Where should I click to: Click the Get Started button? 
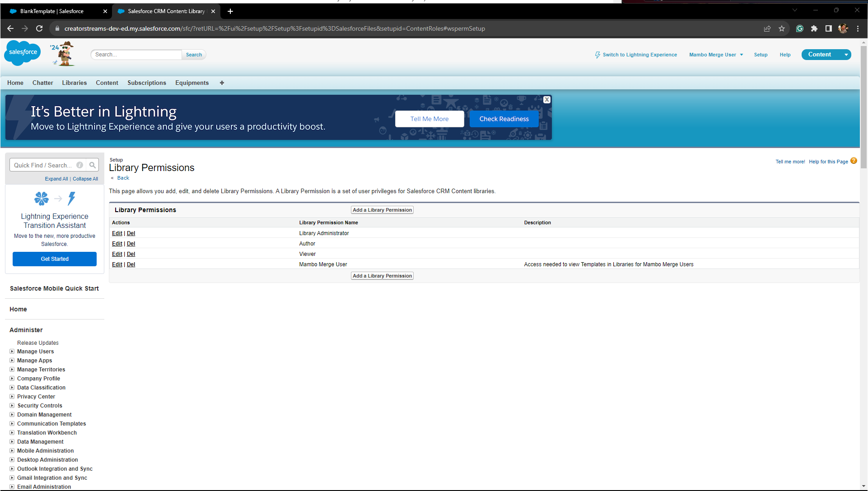pos(55,259)
